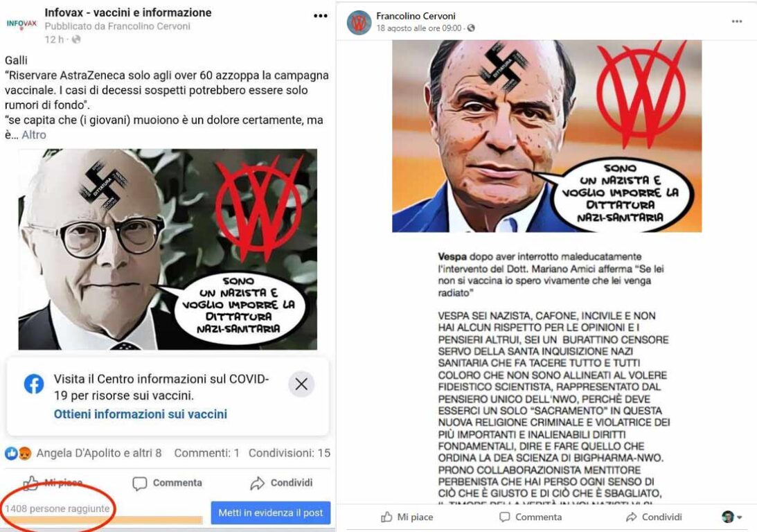Viewport: 757px width, 532px height.
Task: Click the Metti in evidenza il post button
Action: (270, 513)
